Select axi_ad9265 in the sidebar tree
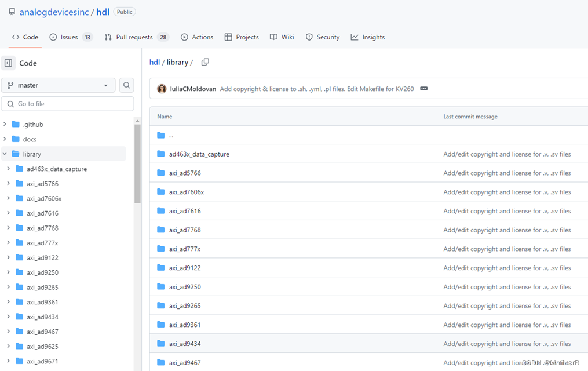Viewport: 588px width, 371px height. pos(42,288)
